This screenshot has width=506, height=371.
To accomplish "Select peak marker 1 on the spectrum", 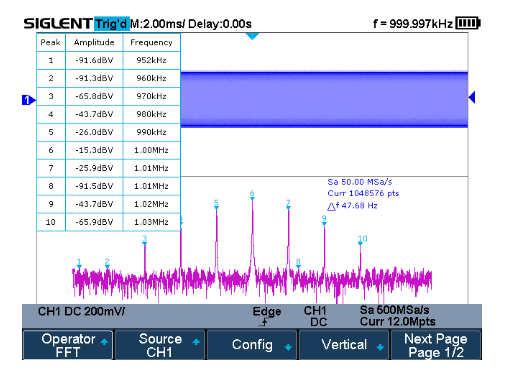I will [x=79, y=263].
